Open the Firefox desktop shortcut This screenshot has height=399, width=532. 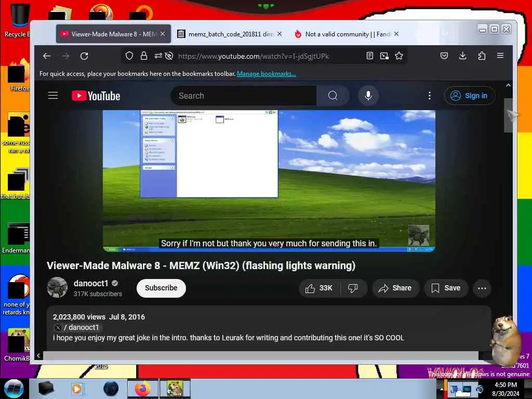(19, 75)
